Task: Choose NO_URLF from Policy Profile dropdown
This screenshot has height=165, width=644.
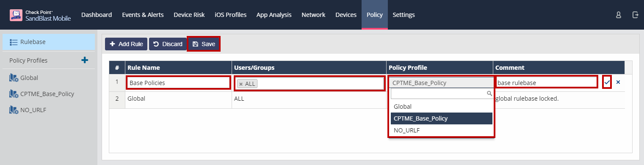Action: (x=442, y=130)
